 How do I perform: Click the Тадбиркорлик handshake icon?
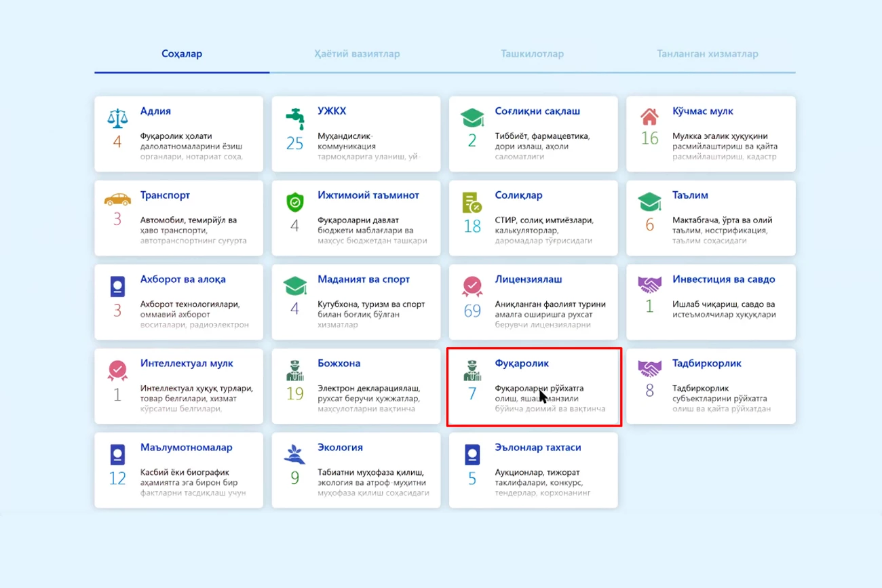pos(650,368)
